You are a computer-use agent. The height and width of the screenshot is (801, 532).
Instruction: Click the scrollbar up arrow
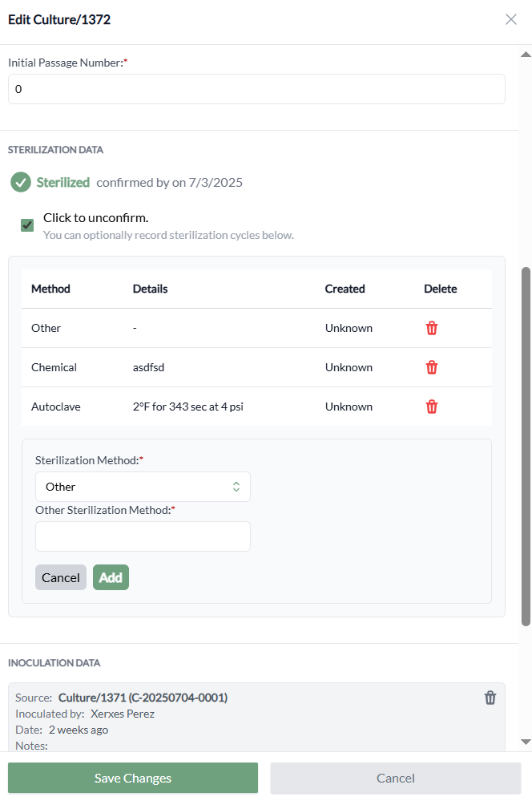click(x=526, y=55)
